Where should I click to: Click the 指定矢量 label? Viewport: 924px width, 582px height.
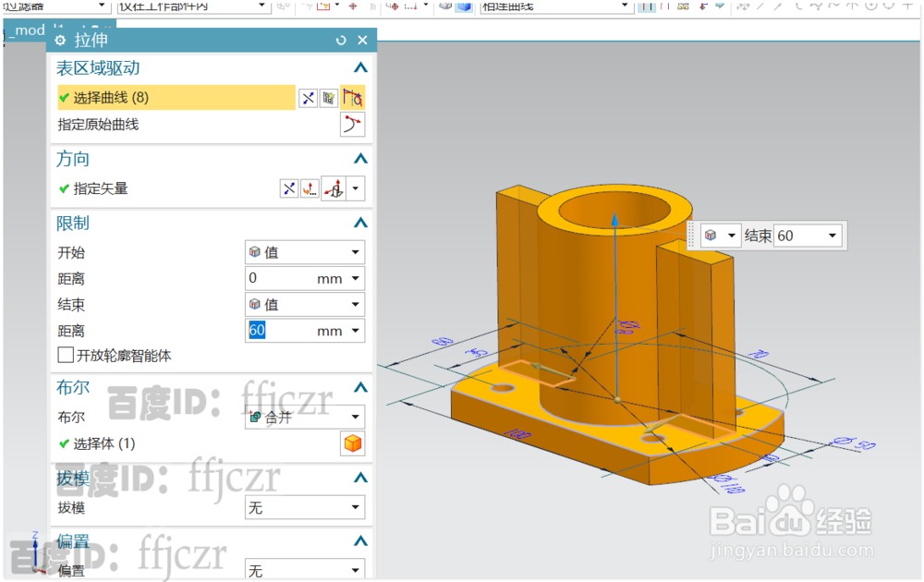pyautogui.click(x=101, y=188)
